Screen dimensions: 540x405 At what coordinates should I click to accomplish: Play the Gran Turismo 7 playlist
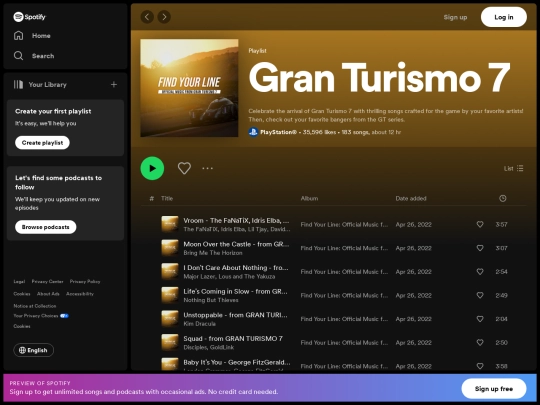pyautogui.click(x=152, y=168)
